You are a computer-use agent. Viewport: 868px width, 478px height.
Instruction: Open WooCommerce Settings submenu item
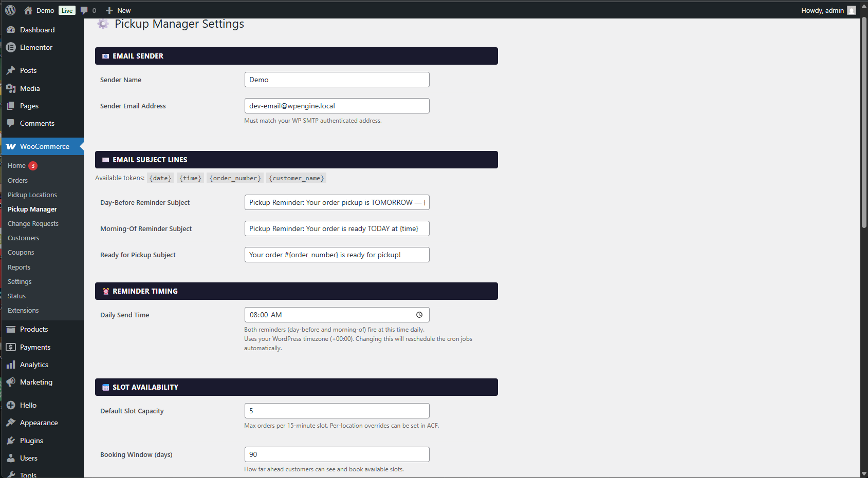[x=20, y=281]
